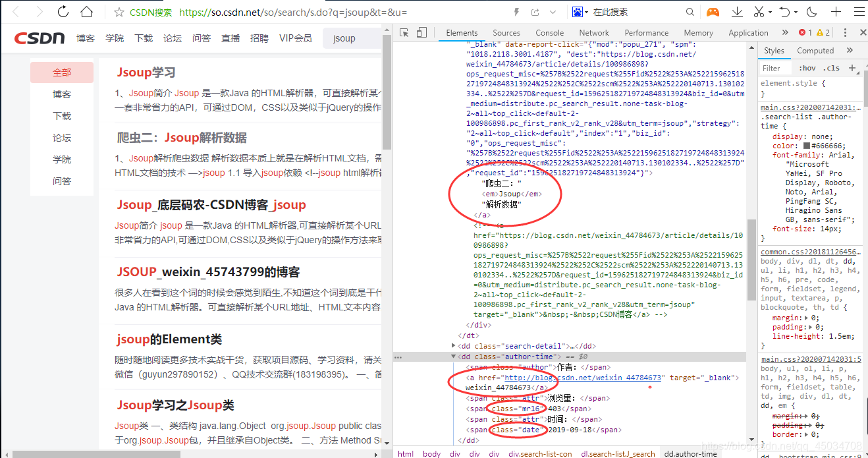Click the scissors screenshot tool icon
Screen dimensions: 868x458
[759, 12]
